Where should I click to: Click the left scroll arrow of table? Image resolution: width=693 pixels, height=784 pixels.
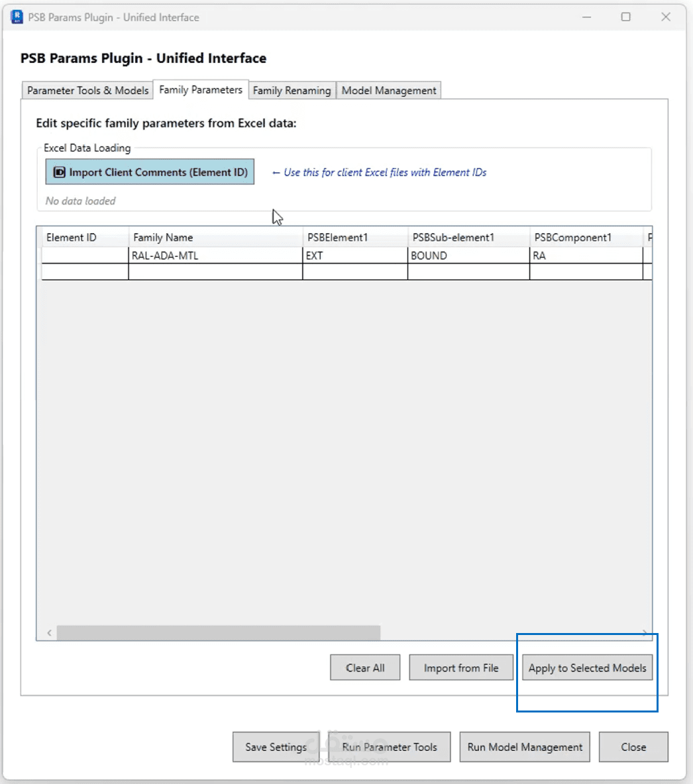coord(49,632)
